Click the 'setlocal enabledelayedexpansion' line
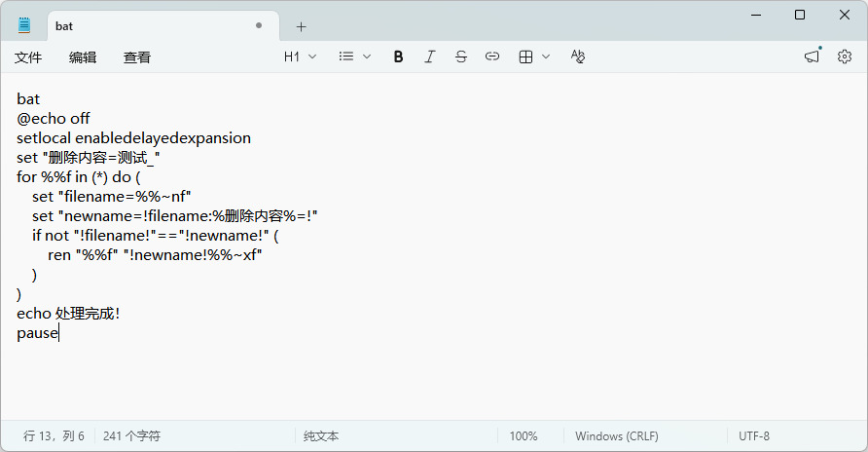Viewport: 868px width, 452px height. point(133,138)
